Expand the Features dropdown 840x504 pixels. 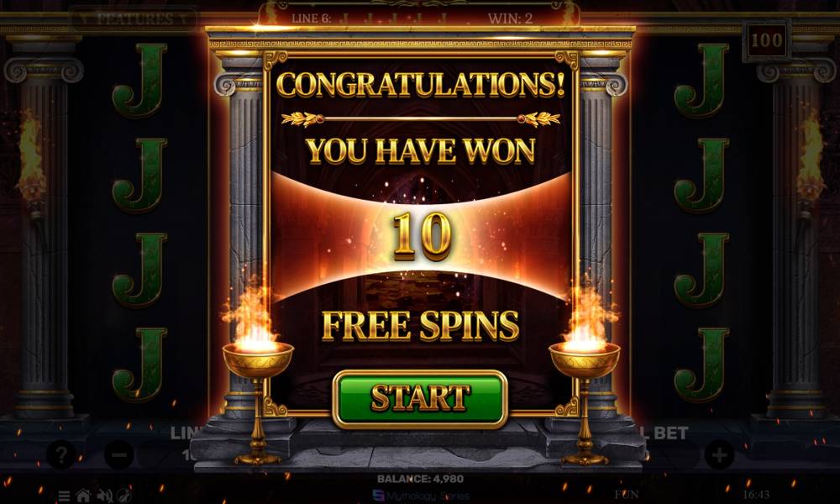pyautogui.click(x=134, y=19)
